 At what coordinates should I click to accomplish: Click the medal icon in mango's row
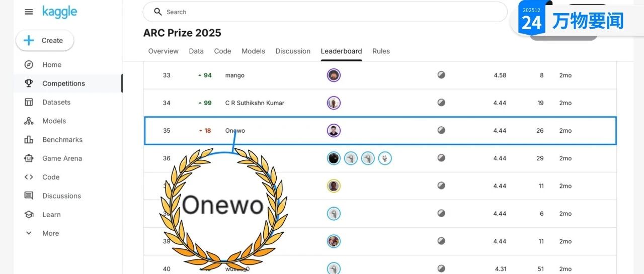441,75
